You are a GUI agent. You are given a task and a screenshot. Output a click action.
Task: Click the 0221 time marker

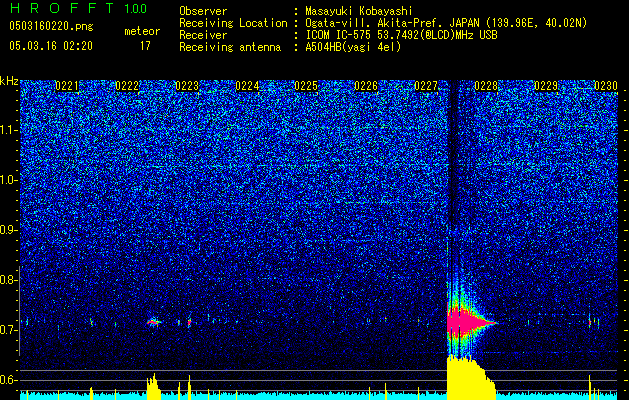[x=67, y=86]
